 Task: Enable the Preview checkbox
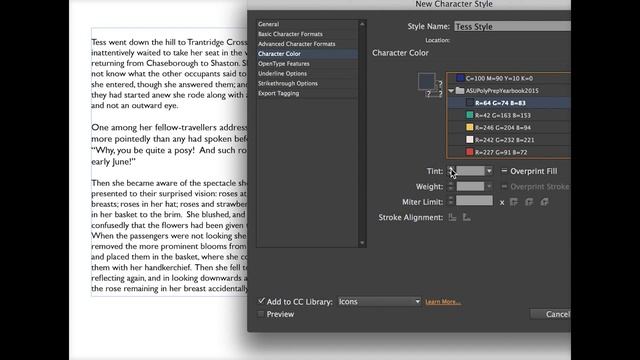260,314
